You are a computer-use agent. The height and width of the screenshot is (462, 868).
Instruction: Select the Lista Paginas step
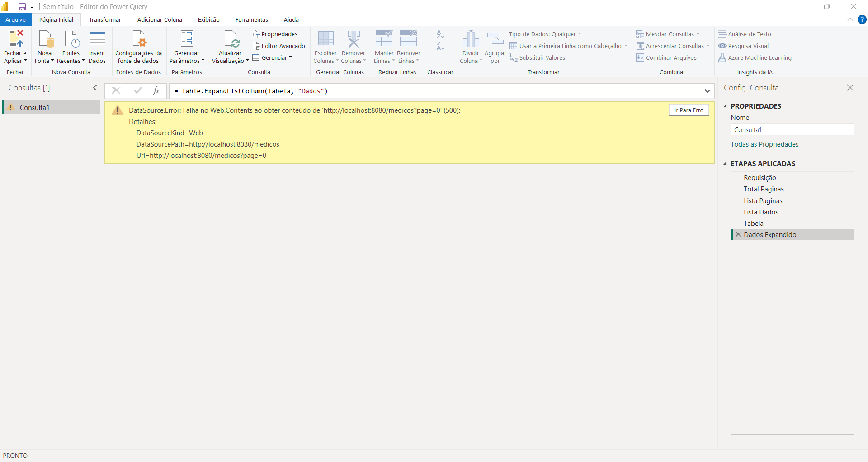(793, 200)
